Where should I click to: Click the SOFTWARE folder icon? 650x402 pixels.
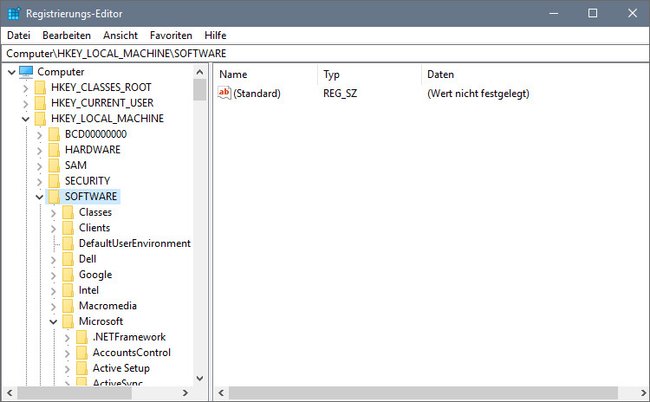coord(54,197)
